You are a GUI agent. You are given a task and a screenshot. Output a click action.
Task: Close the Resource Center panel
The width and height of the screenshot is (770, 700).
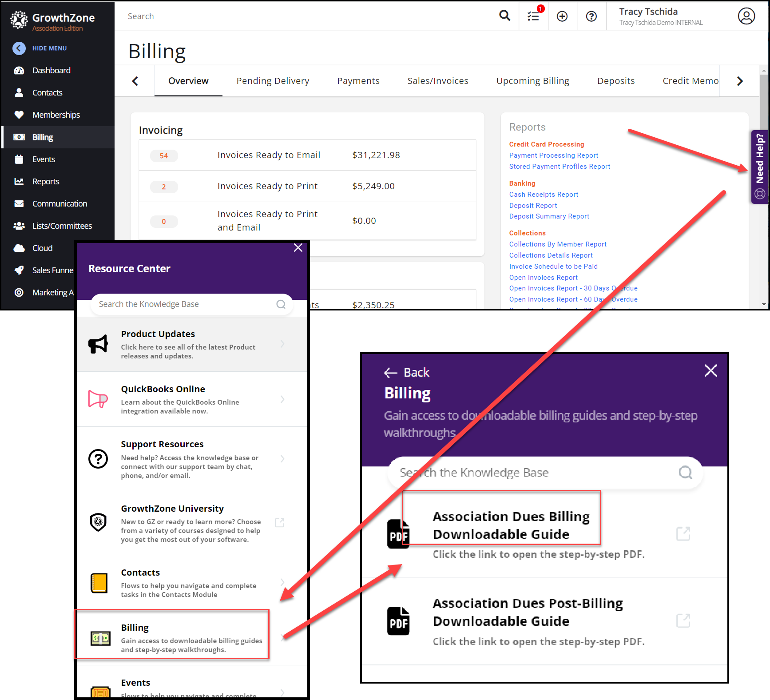tap(298, 248)
